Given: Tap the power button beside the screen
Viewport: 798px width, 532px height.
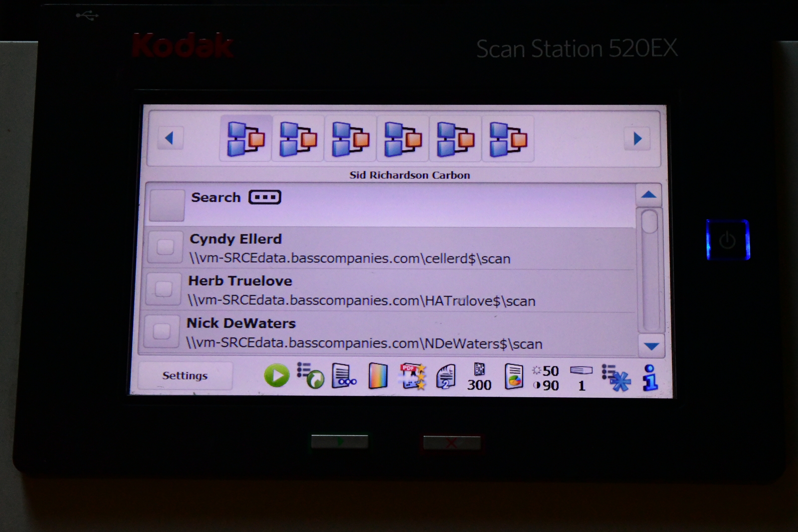Looking at the screenshot, I should pos(728,240).
